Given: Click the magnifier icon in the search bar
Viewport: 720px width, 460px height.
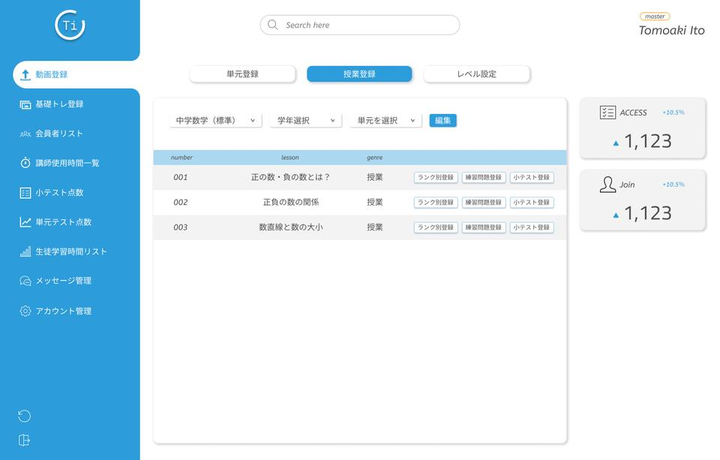Looking at the screenshot, I should click(273, 25).
